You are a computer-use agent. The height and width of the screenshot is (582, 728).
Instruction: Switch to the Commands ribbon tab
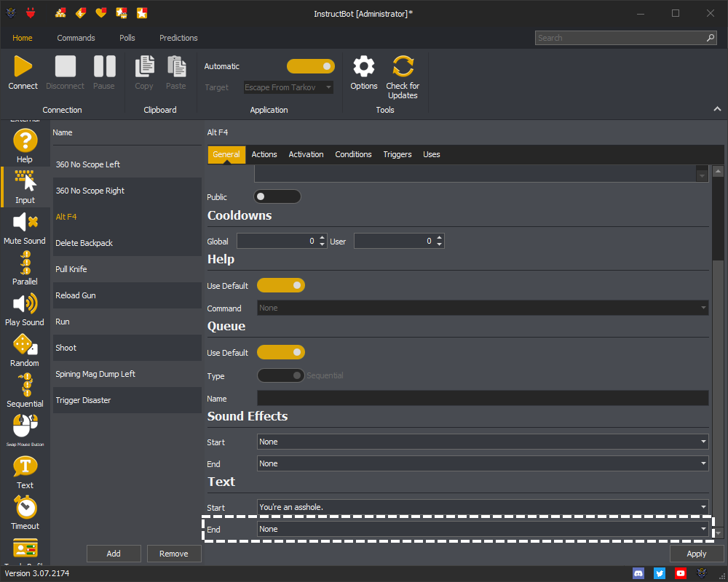point(76,38)
